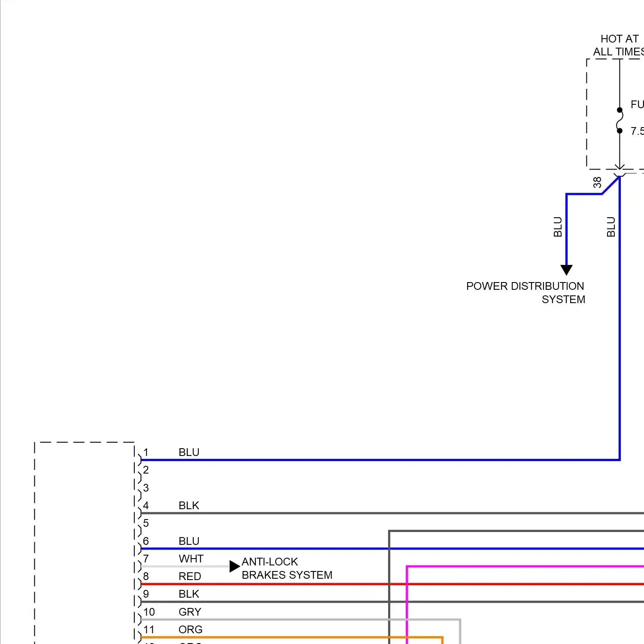Click pin number 10 on the connector
The width and height of the screenshot is (644, 644).
tap(149, 612)
